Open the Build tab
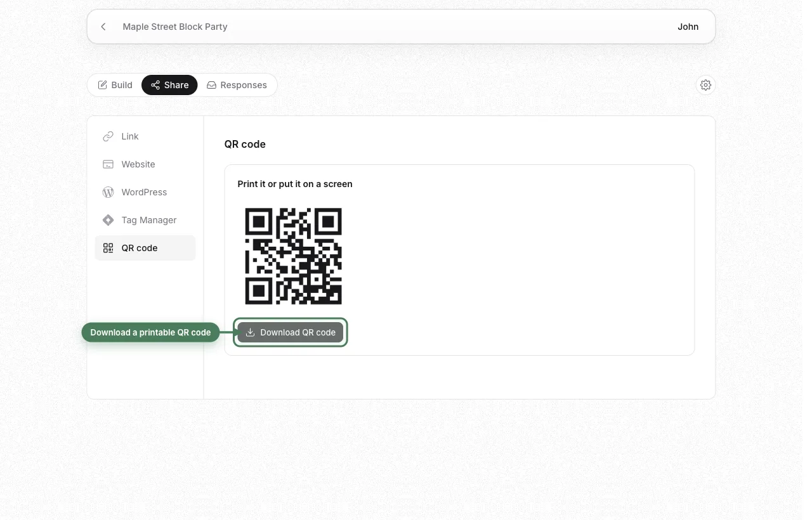Image resolution: width=812 pixels, height=520 pixels. tap(115, 85)
